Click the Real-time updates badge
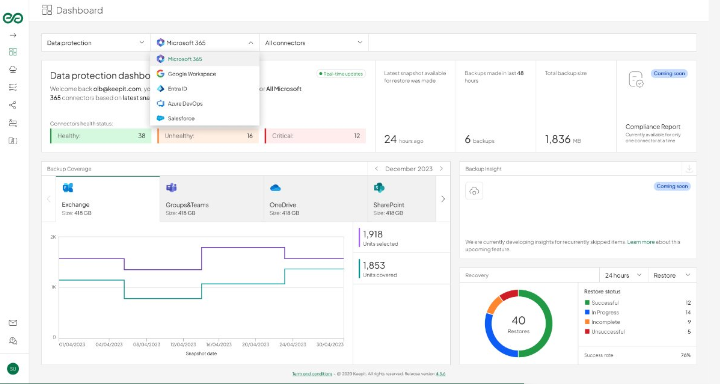This screenshot has height=384, width=720. (341, 73)
